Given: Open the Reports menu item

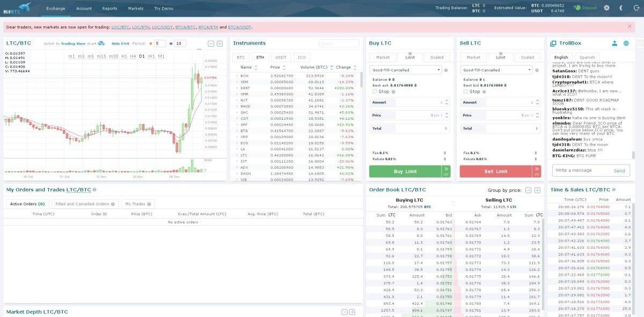Looking at the screenshot, I should click(x=109, y=8).
